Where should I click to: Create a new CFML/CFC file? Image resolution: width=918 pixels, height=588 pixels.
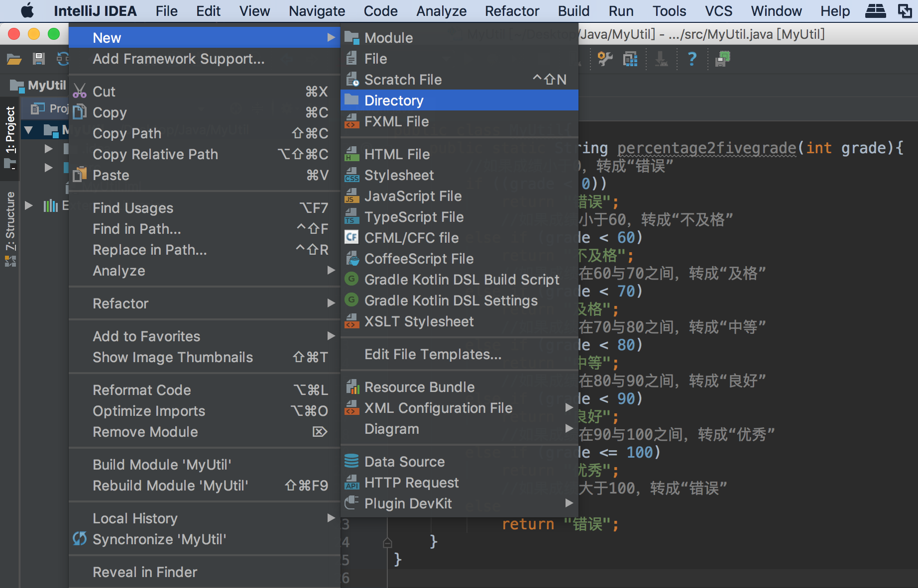coord(459,238)
